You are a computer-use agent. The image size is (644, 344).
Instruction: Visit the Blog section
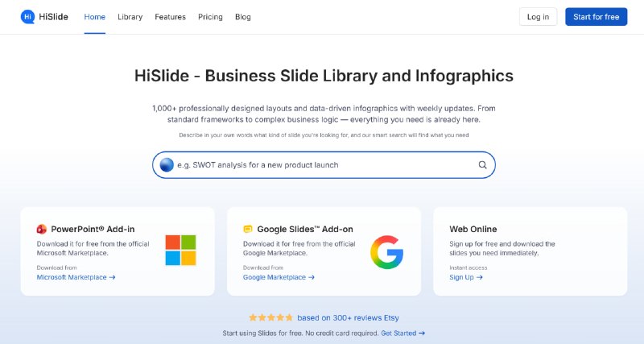tap(243, 17)
